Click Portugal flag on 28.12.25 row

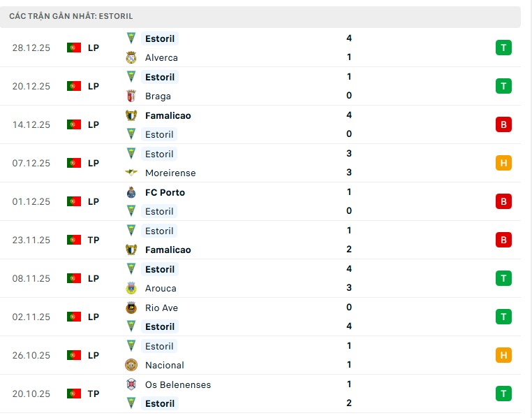[x=74, y=48]
